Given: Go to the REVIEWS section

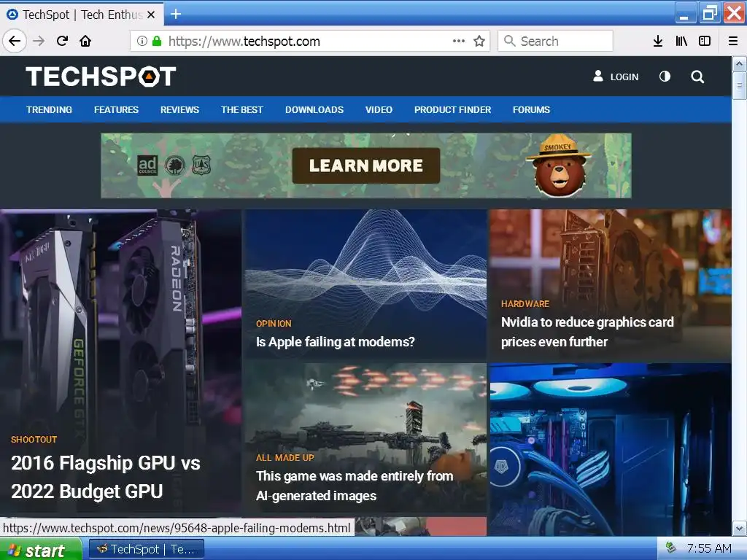Looking at the screenshot, I should click(179, 110).
